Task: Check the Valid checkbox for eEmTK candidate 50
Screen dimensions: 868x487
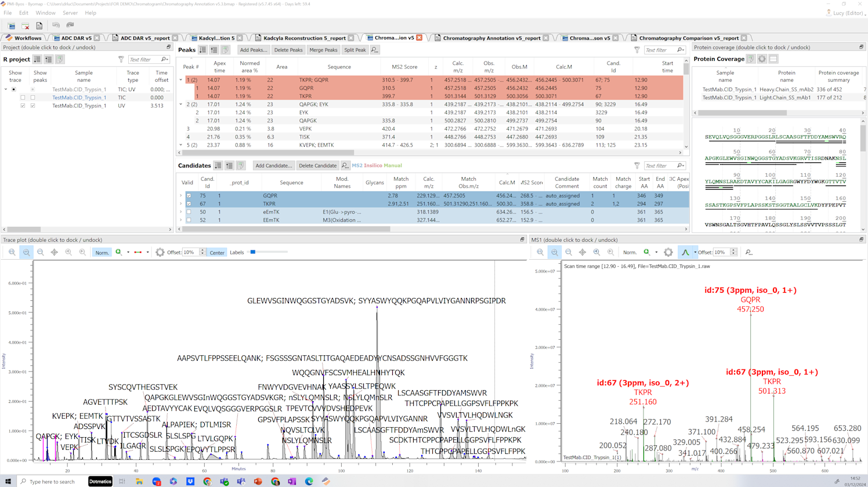Action: coord(189,212)
